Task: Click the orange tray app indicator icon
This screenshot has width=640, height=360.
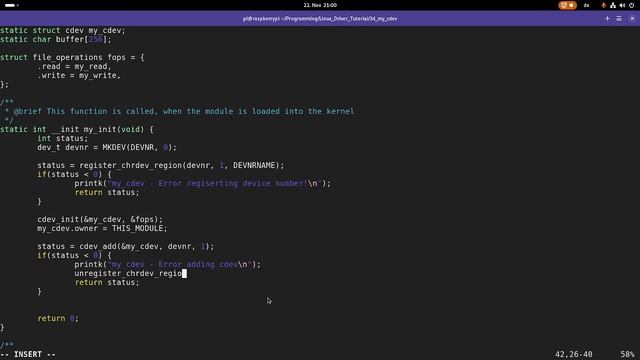Action: pyautogui.click(x=604, y=5)
